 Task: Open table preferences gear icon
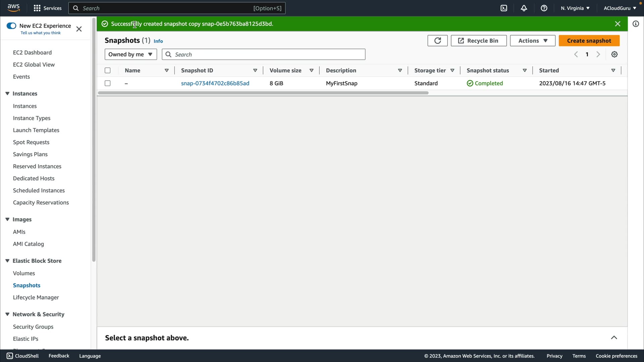pyautogui.click(x=614, y=54)
